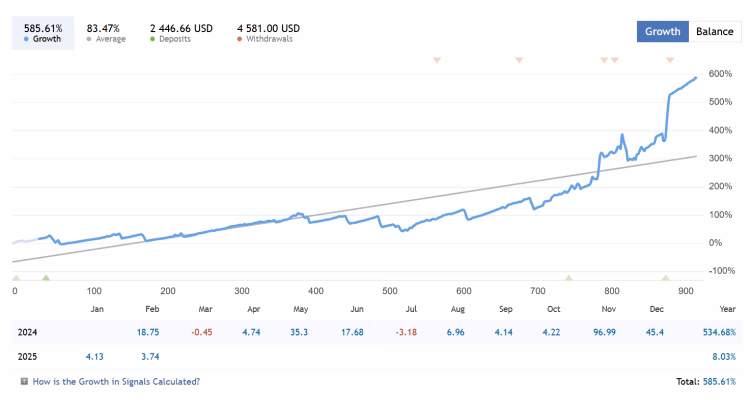750x400 pixels.
Task: Open 'How is the Growth in Signals Calculated?' link
Action: (116, 382)
